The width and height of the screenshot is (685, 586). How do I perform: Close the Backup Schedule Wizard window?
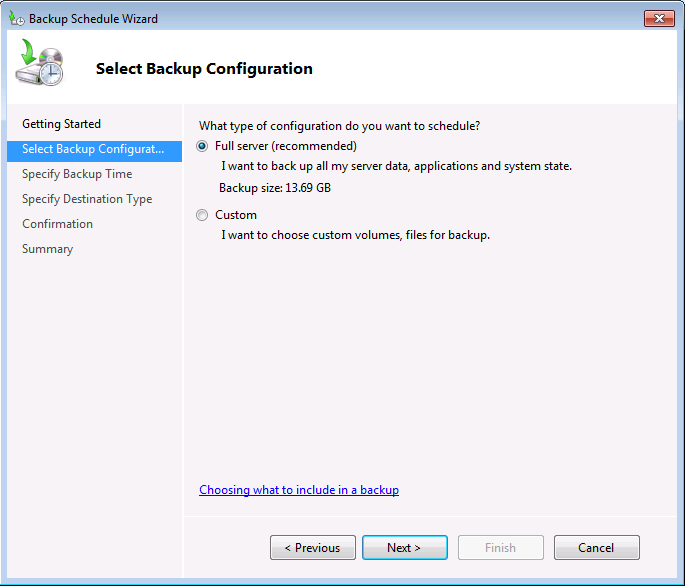click(658, 18)
